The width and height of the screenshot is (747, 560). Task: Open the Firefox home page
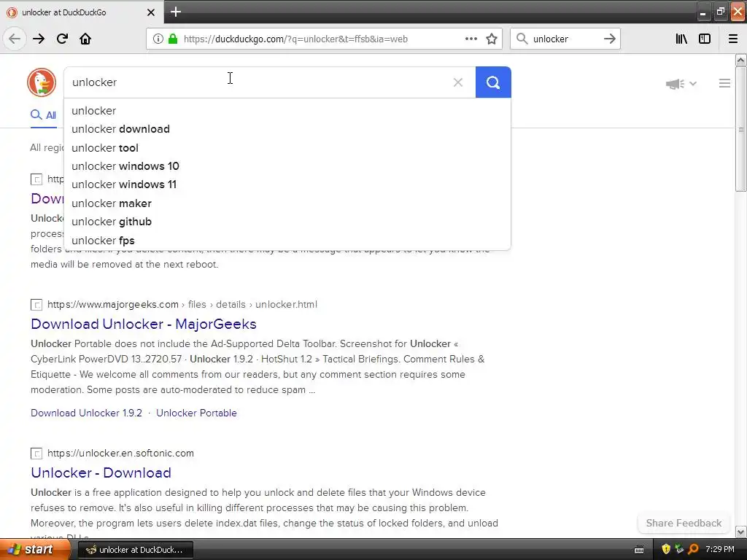[85, 39]
